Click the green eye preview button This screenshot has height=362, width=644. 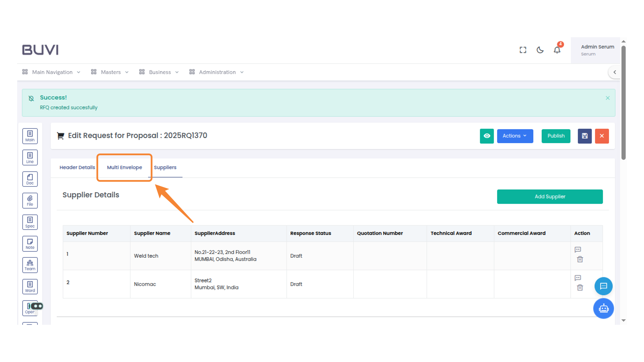coord(487,136)
